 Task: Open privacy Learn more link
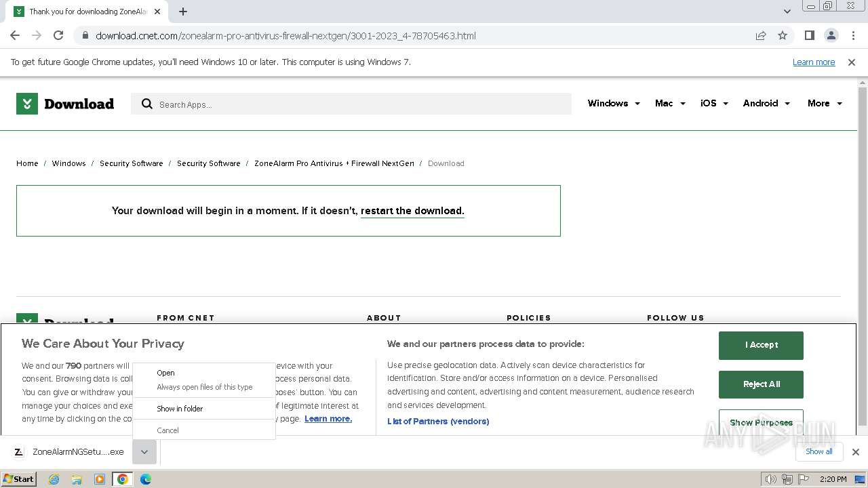[328, 419]
